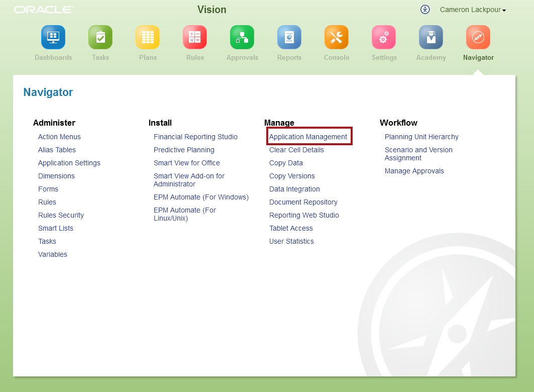Screen dimensions: 534x392
Task: Open Scenario and Version Assignment
Action: coord(418,154)
